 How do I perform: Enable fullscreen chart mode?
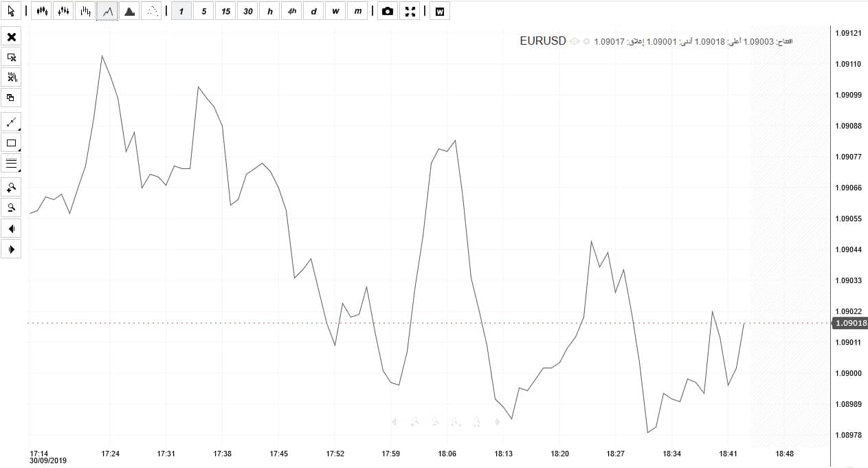click(410, 11)
